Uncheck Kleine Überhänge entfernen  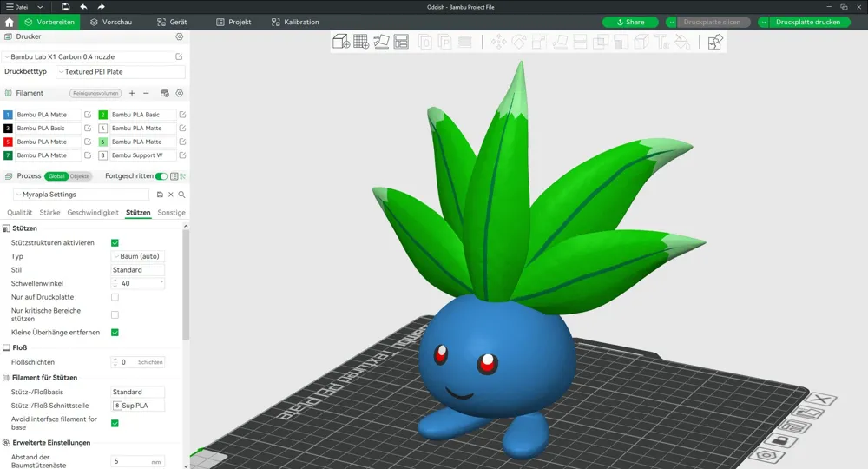(115, 333)
